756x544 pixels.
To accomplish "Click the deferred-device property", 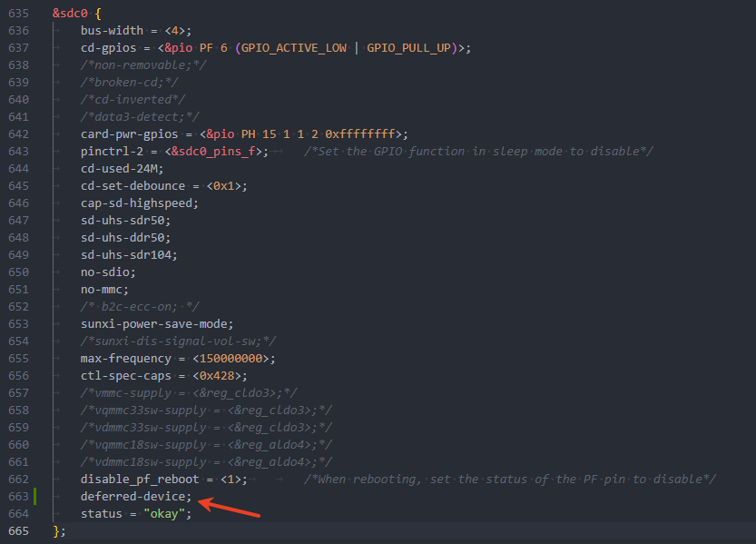I will click(135, 496).
